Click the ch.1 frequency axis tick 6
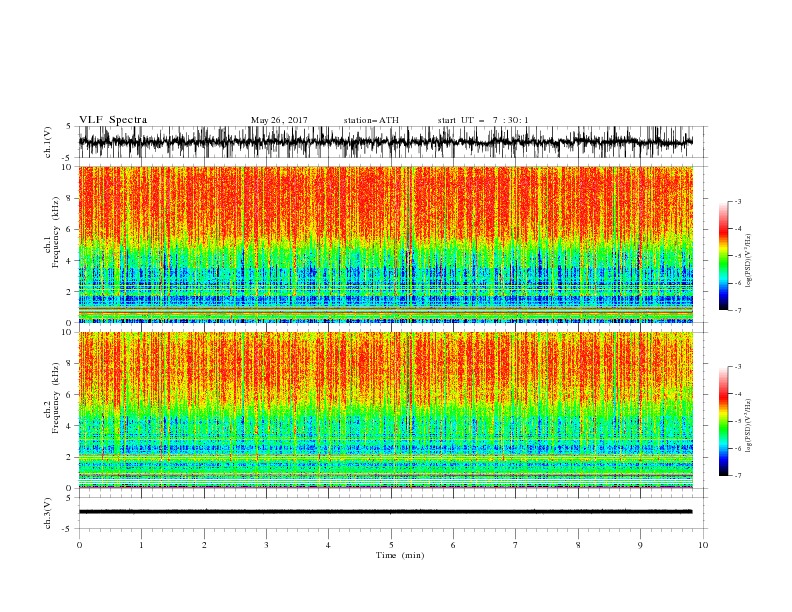 click(70, 229)
